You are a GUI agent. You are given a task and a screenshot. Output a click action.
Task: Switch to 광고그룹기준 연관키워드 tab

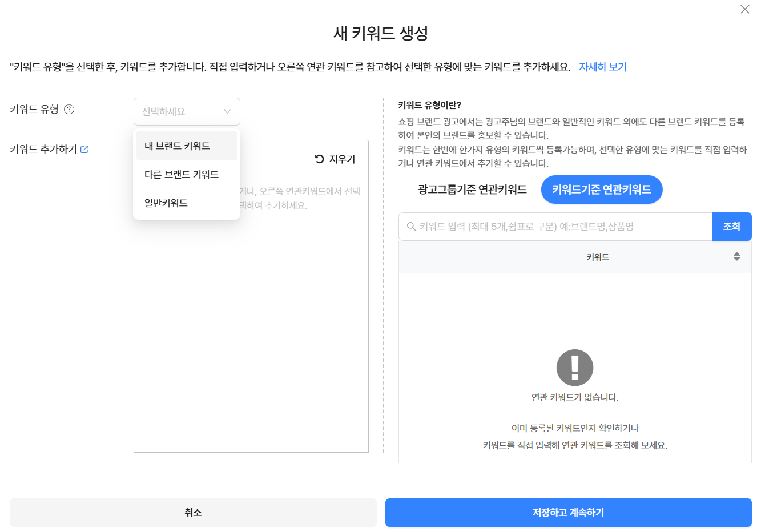(472, 190)
